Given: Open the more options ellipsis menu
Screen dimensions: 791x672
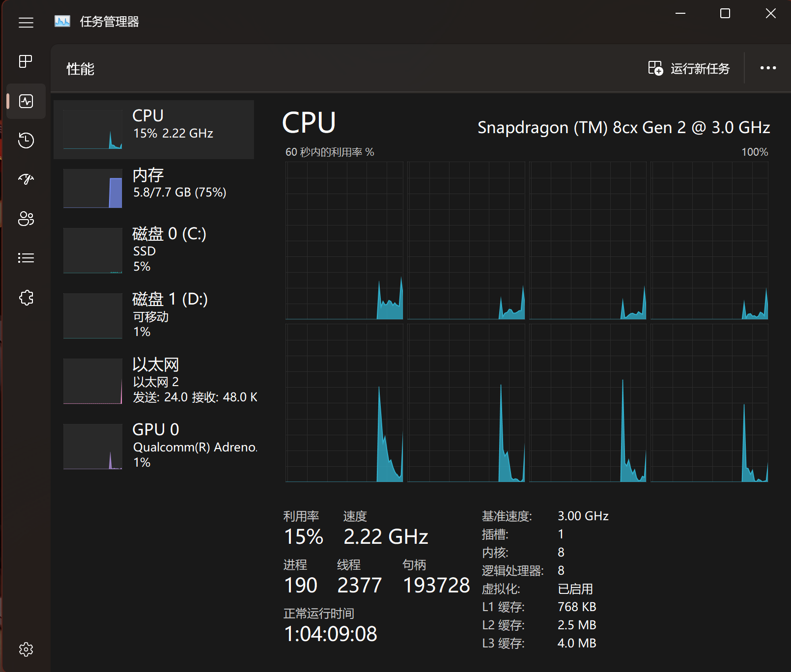Looking at the screenshot, I should click(768, 68).
